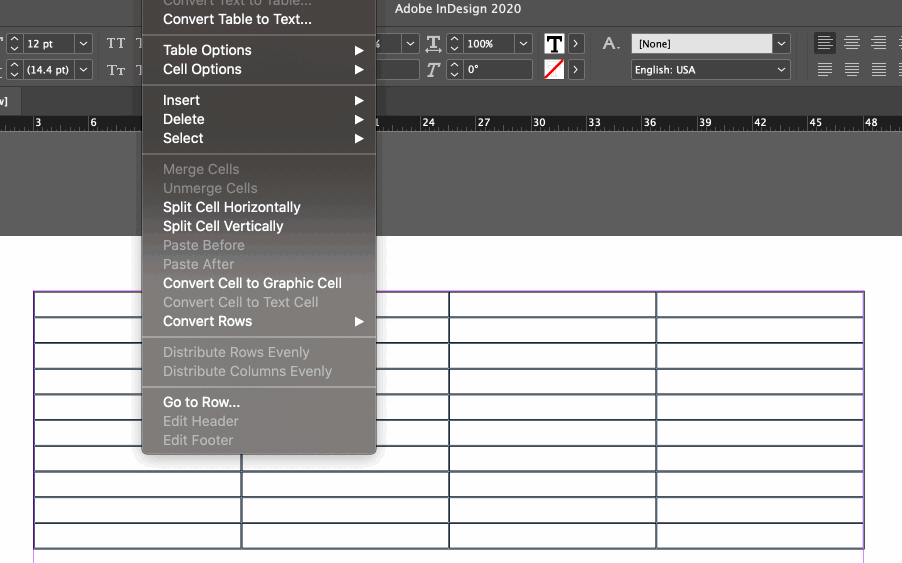Click the justify last line left icon
902x563 pixels.
click(x=825, y=70)
